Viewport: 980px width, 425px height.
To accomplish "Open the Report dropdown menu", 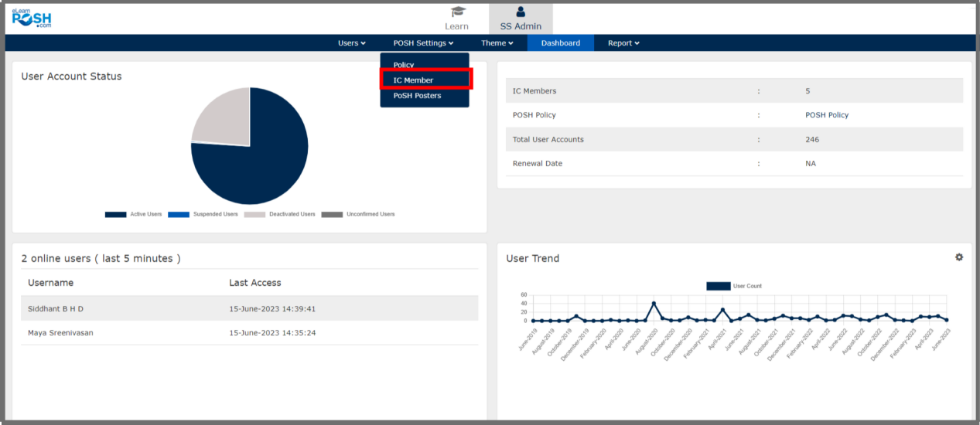I will pos(623,43).
